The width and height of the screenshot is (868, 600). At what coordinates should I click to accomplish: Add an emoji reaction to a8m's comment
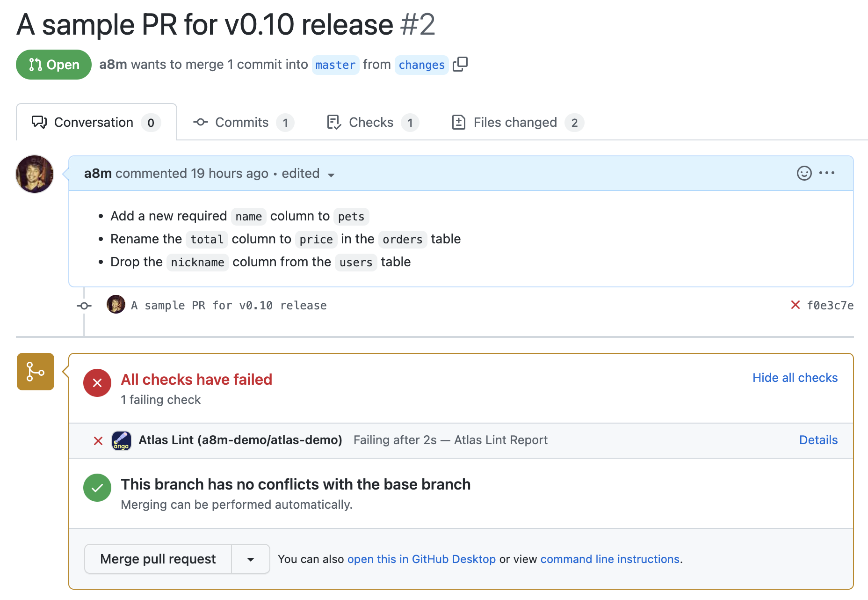point(804,173)
